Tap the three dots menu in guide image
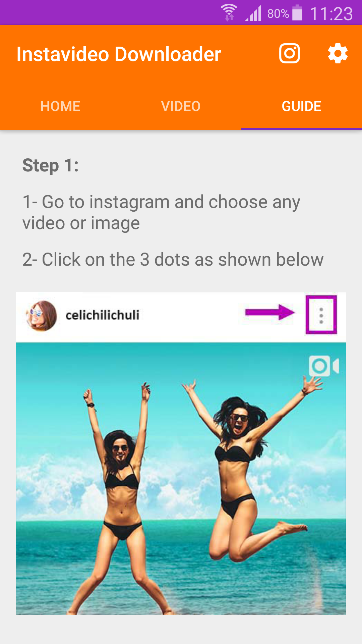Image resolution: width=362 pixels, height=644 pixels. tap(321, 315)
